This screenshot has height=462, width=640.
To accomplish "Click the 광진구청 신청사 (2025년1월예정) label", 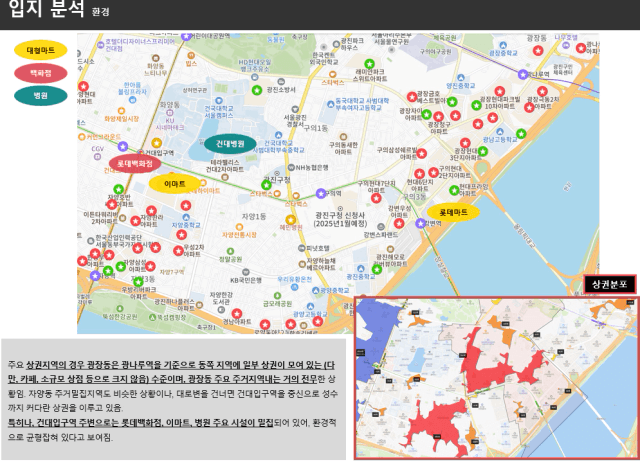I will click(x=340, y=219).
